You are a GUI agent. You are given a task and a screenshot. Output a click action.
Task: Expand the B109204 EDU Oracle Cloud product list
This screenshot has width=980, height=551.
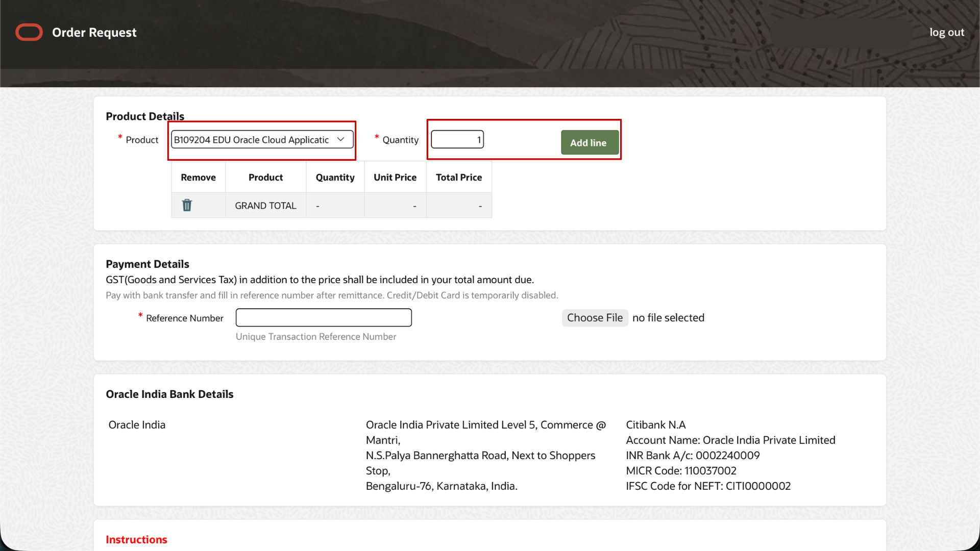[261, 139]
